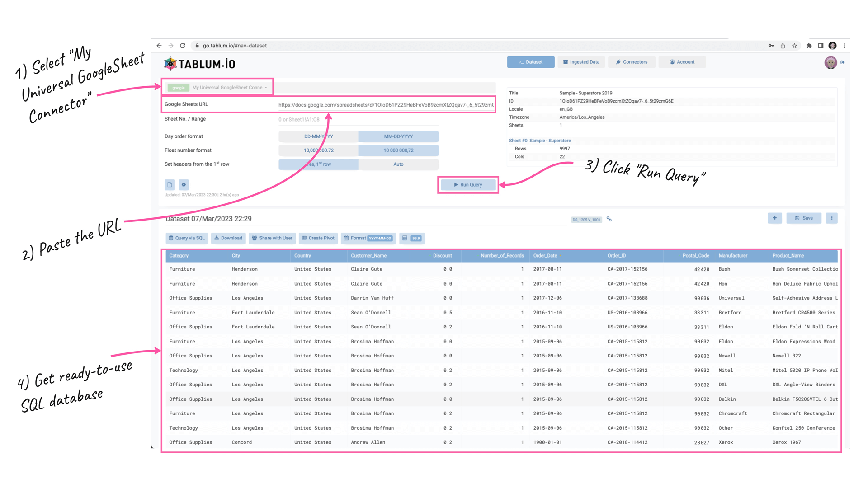Switch to the Dataset tab
The width and height of the screenshot is (868, 488).
click(531, 62)
